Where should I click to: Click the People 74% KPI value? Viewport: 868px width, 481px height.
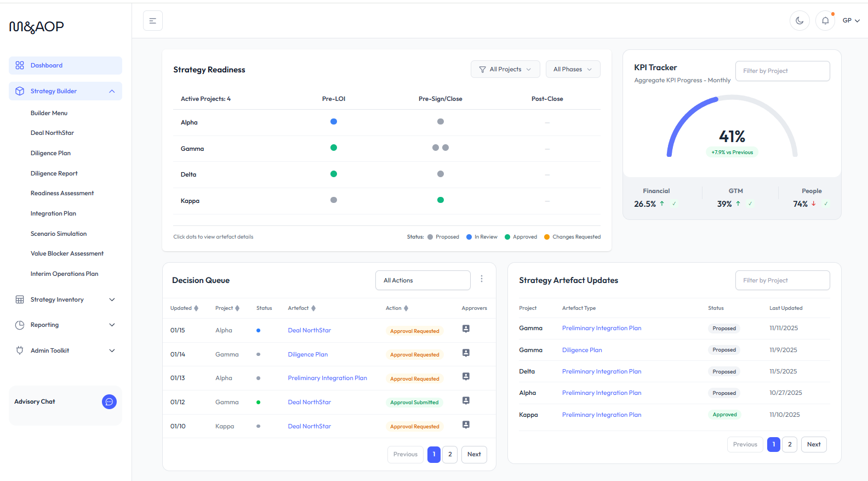coord(800,204)
